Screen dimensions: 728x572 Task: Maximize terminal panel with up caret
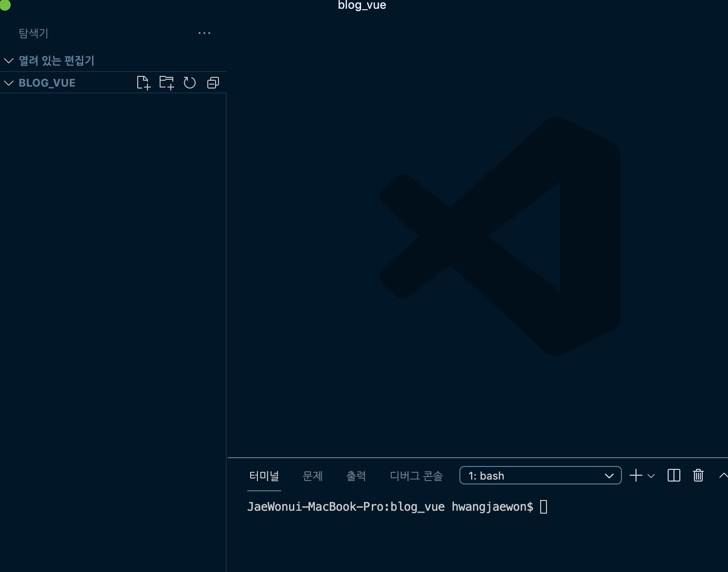coord(723,475)
